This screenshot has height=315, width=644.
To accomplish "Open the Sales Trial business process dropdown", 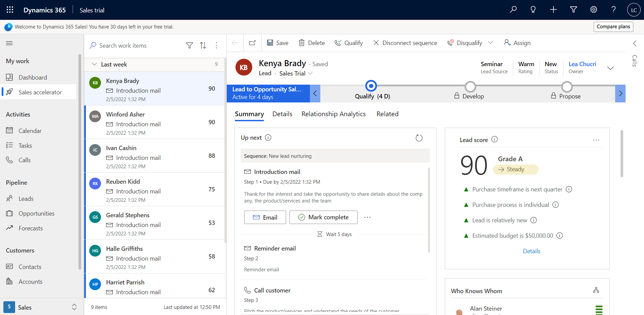I will 310,73.
